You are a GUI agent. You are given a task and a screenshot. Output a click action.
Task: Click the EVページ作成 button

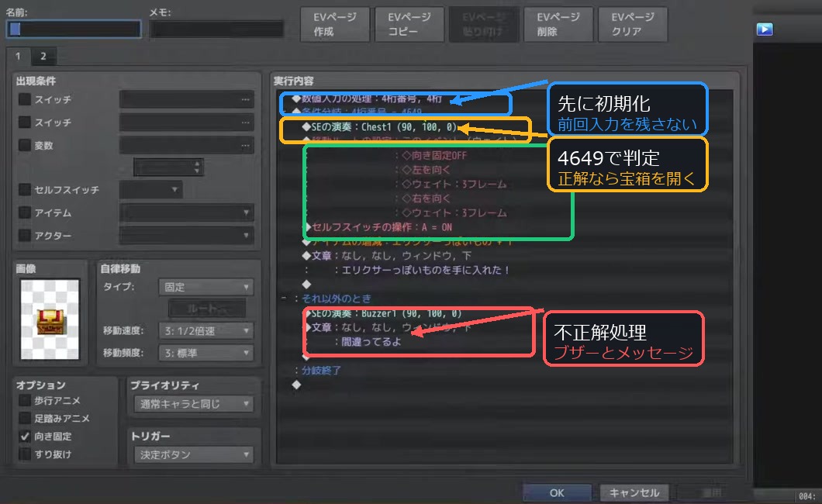(x=335, y=25)
